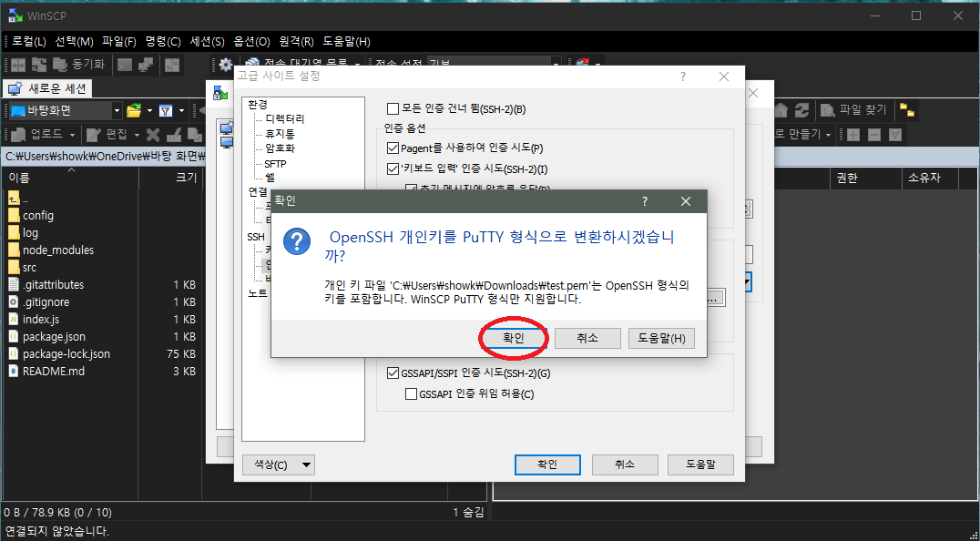The image size is (980, 541).
Task: Expand the 편집 dropdown arrow
Action: (x=137, y=134)
